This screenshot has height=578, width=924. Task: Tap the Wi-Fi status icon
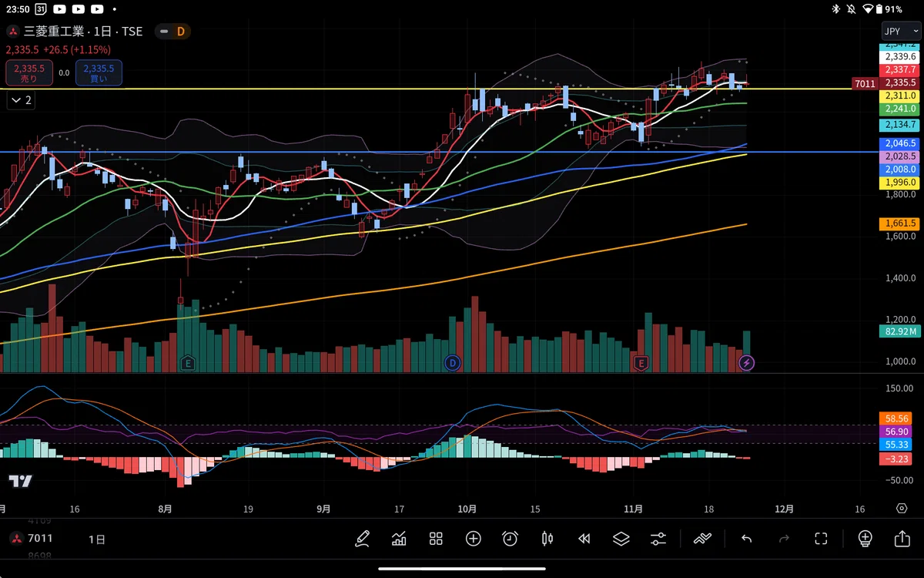point(869,9)
